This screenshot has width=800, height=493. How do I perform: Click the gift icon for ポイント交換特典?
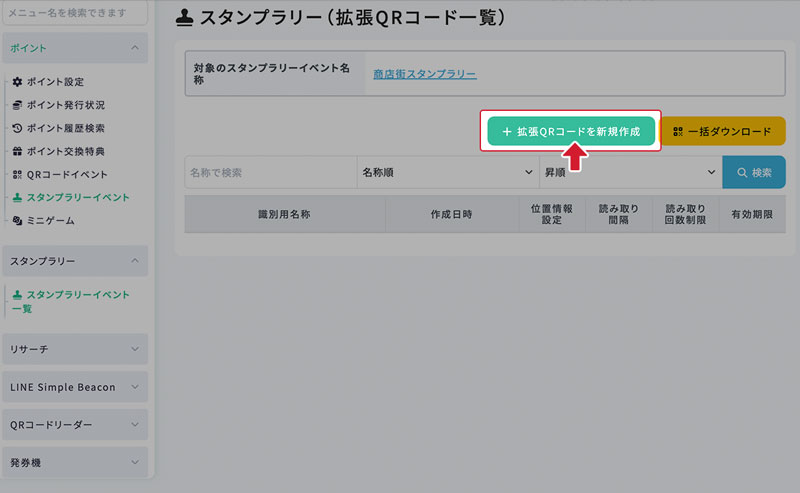click(17, 151)
